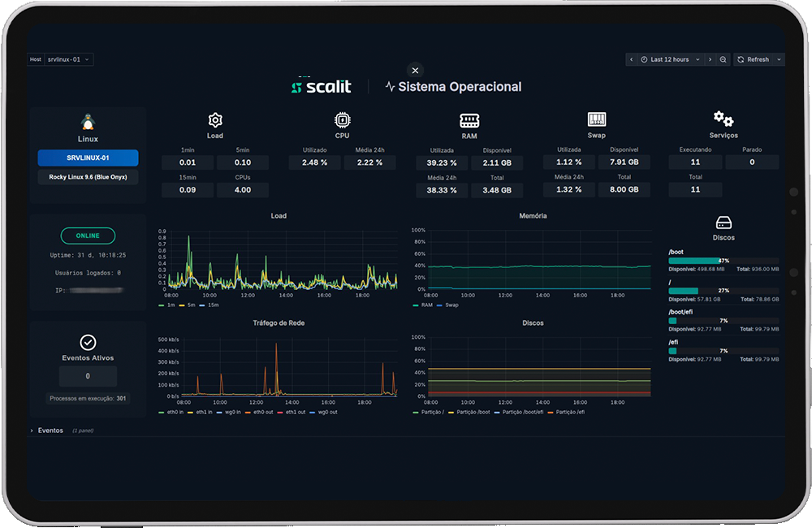812x528 pixels.
Task: Click the scalit logo
Action: click(x=322, y=86)
